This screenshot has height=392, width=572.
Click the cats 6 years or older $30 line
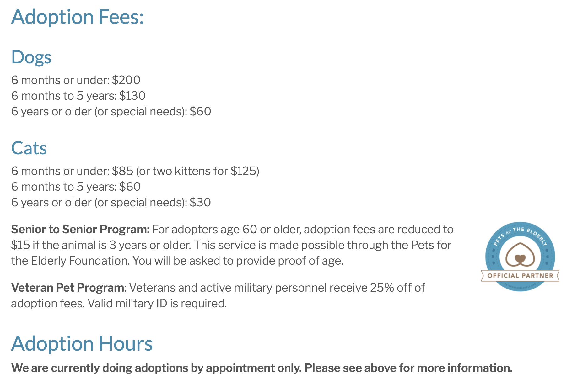[111, 202]
